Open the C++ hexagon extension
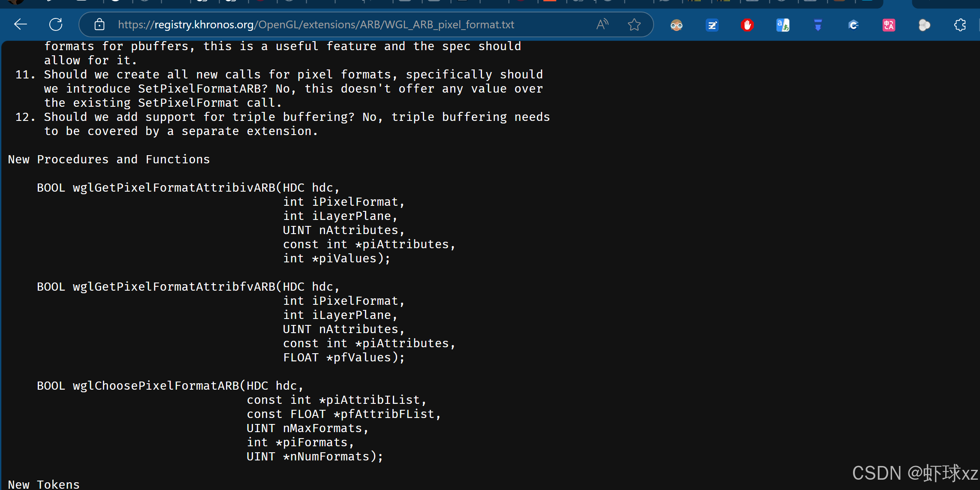Screen dimensions: 980x490 pos(853,25)
